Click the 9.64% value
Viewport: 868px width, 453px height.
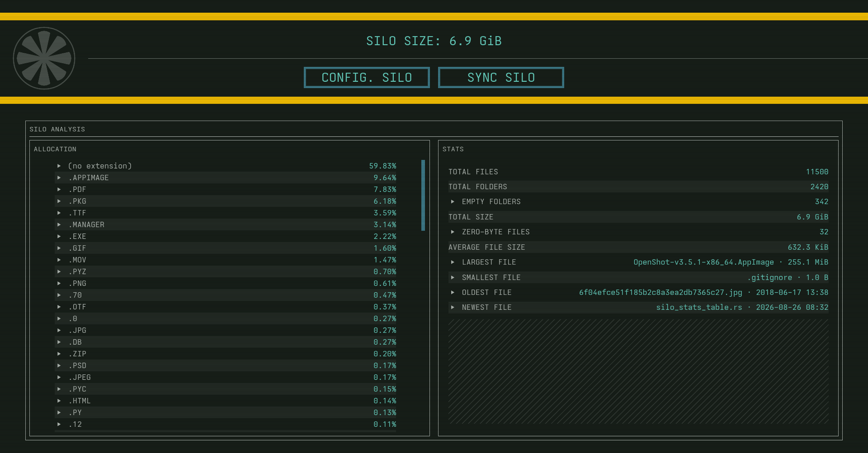point(385,177)
